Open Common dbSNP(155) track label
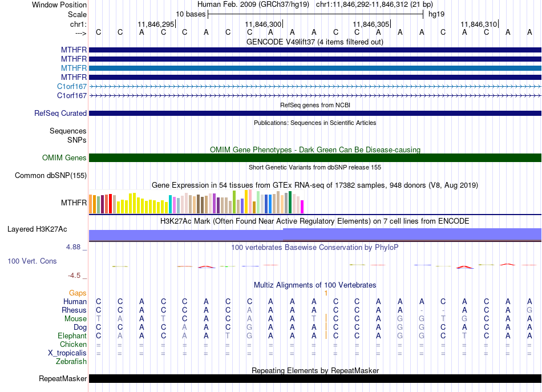The image size is (542, 392). (51, 176)
